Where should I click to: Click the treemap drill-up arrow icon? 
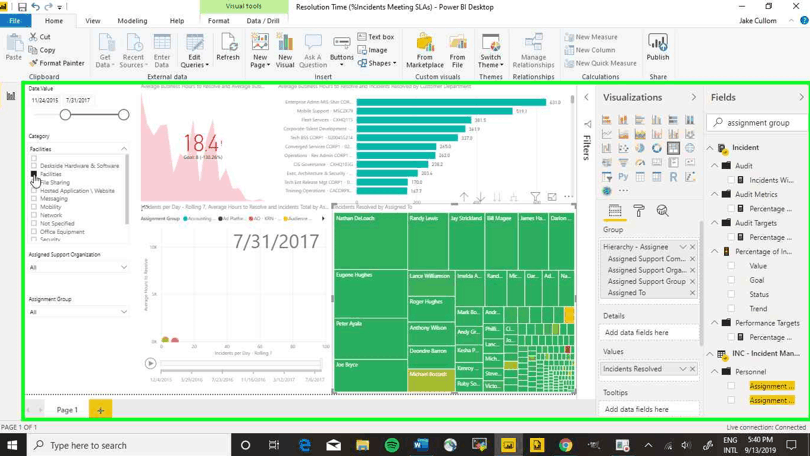464,197
